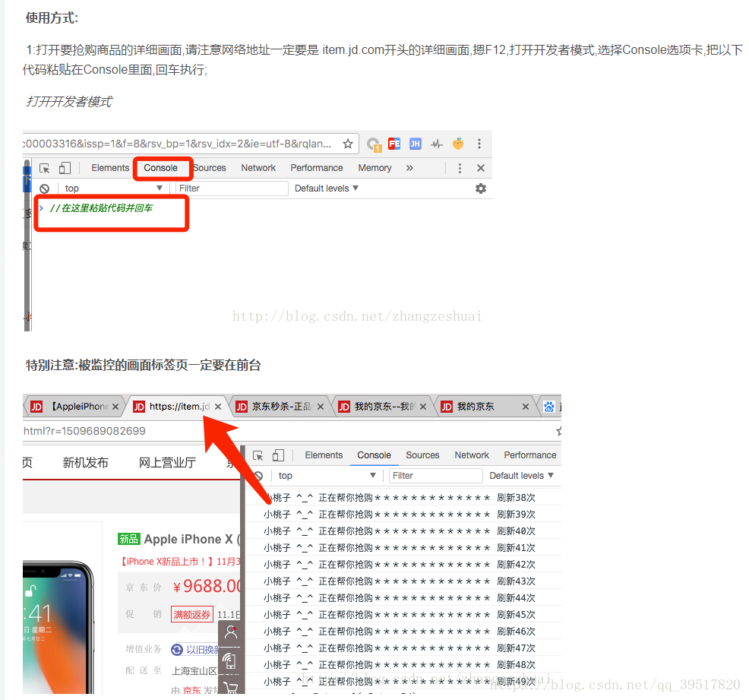
Task: Close the 我的京东--我的 browser tab
Action: (423, 407)
